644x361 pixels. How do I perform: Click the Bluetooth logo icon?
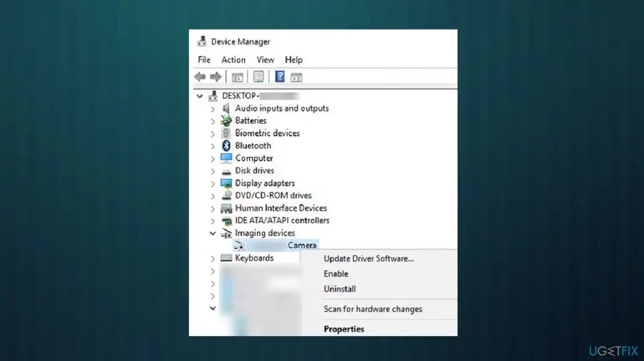[226, 145]
